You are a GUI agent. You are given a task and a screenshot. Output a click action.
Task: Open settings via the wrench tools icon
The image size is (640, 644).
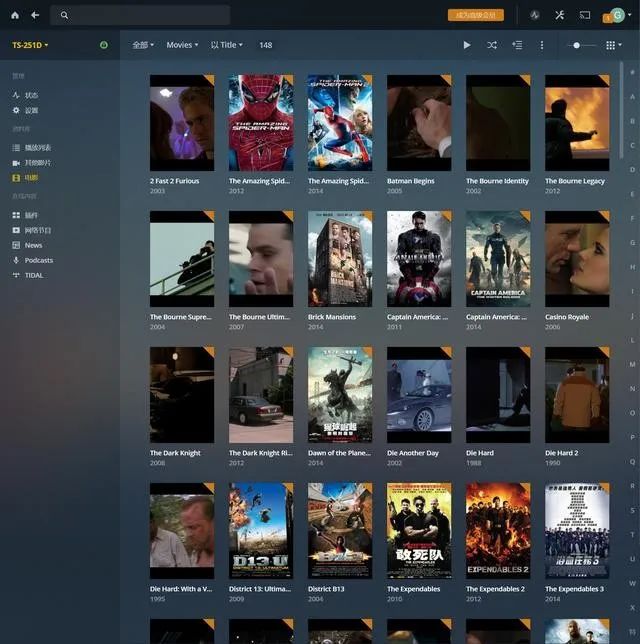[x=559, y=15]
